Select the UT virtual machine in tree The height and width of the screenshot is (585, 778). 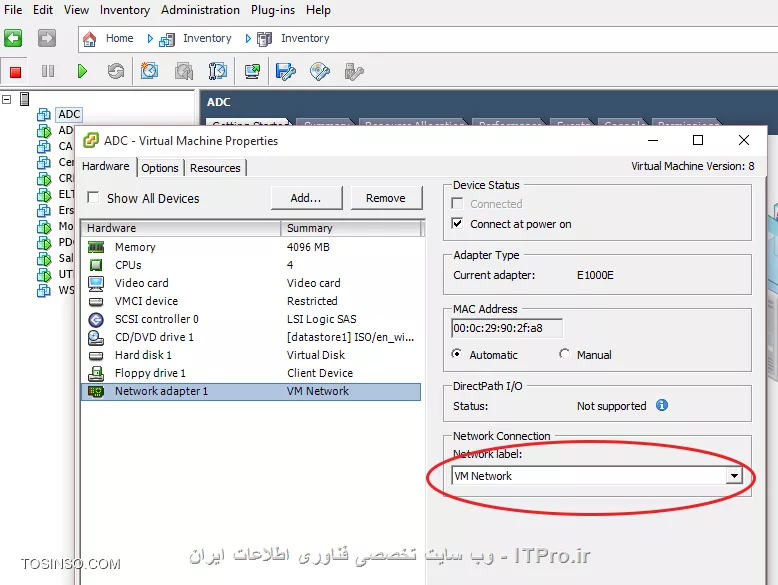65,274
